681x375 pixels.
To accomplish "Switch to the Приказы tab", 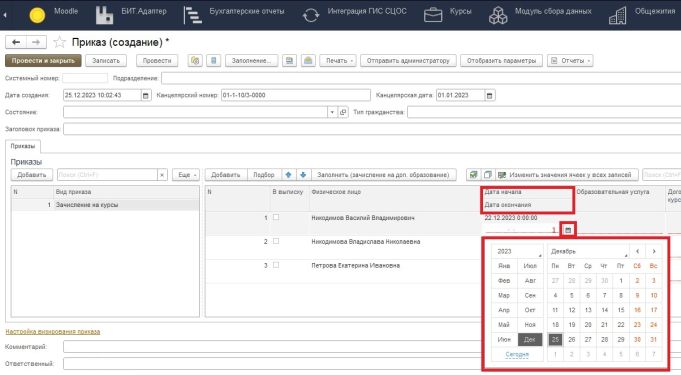I will coord(23,146).
